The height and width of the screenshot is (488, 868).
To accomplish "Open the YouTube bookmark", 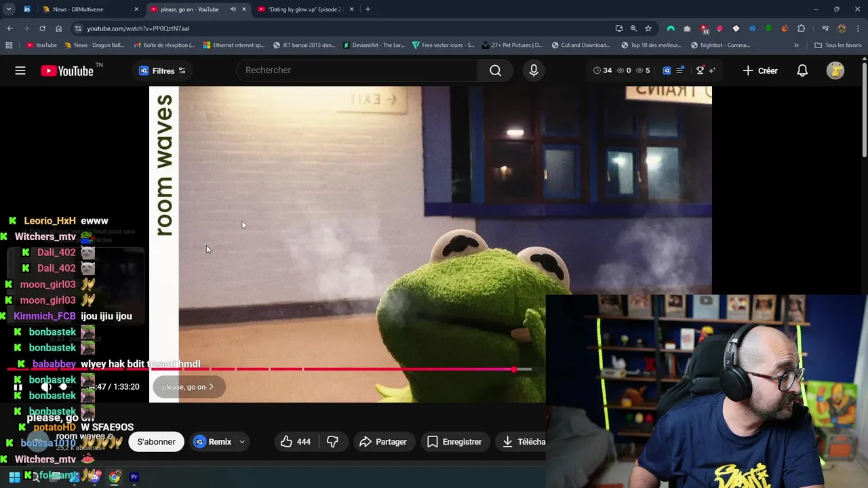I will click(41, 45).
